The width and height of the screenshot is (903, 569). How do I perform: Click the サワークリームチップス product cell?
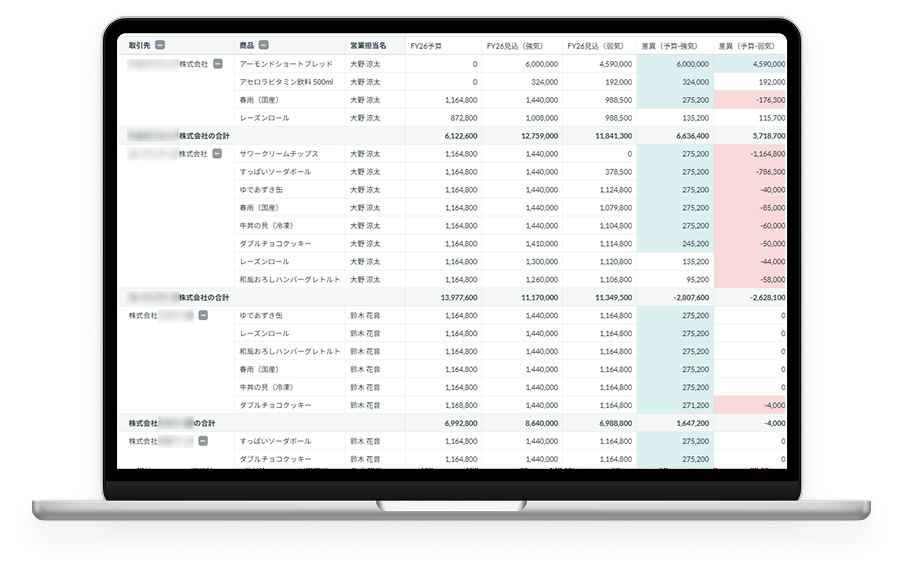point(290,154)
